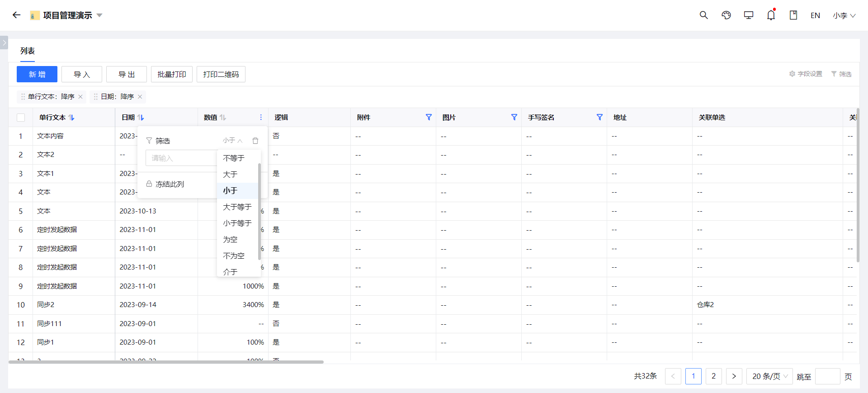868x393 pixels.
Task: Delete the filter with the trash icon
Action: click(x=255, y=141)
